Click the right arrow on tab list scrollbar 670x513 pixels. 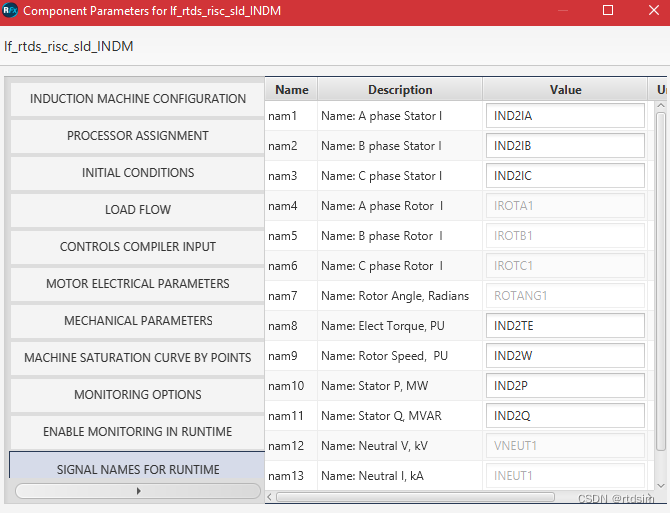tap(138, 491)
